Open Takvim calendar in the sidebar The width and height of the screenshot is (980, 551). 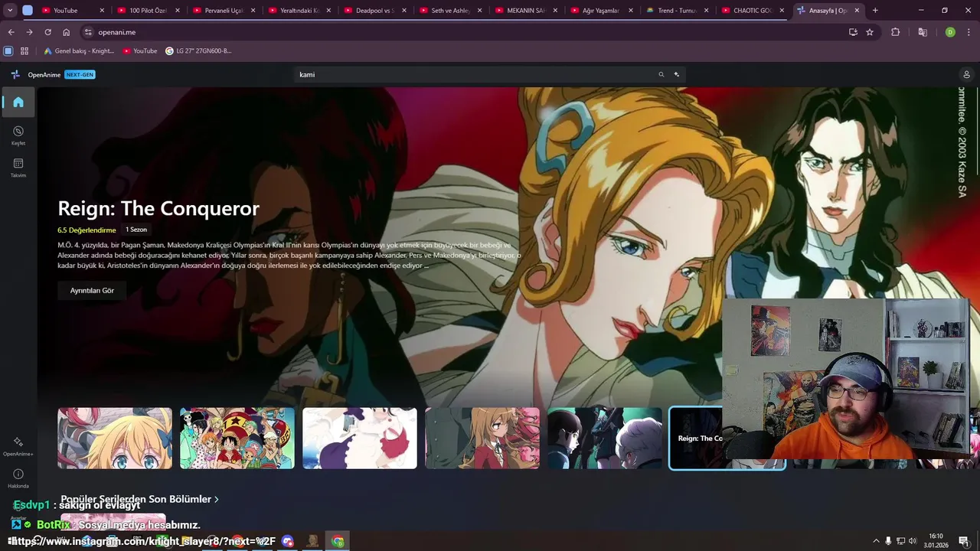point(18,167)
